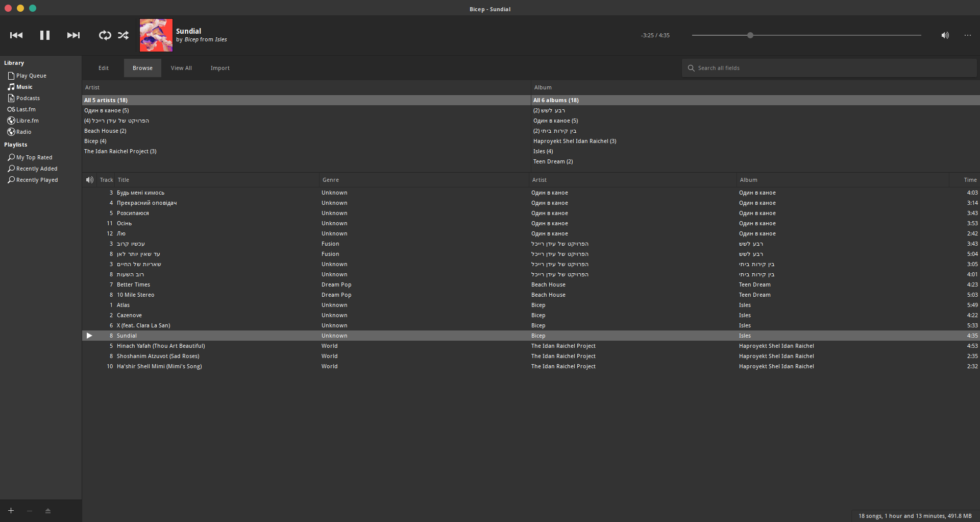Viewport: 980px width, 522px height.
Task: Select Music library
Action: coord(24,87)
